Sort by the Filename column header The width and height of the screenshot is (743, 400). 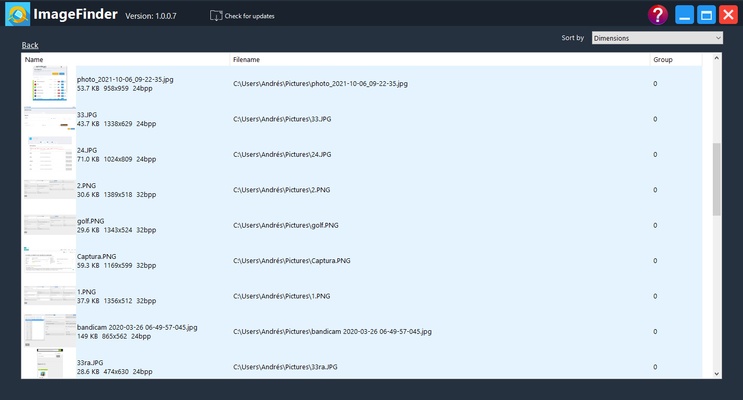click(440, 59)
